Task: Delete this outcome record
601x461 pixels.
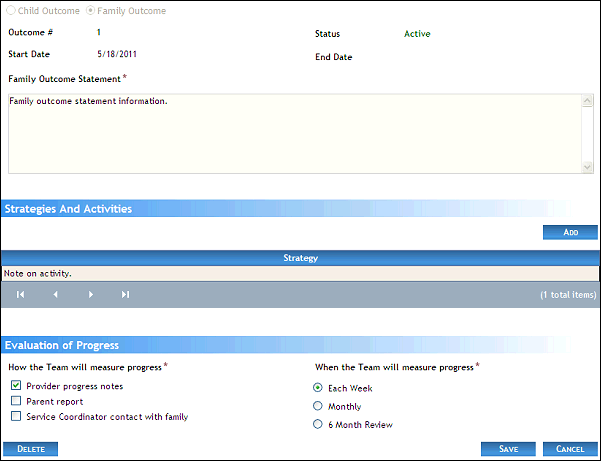Action: [x=31, y=449]
